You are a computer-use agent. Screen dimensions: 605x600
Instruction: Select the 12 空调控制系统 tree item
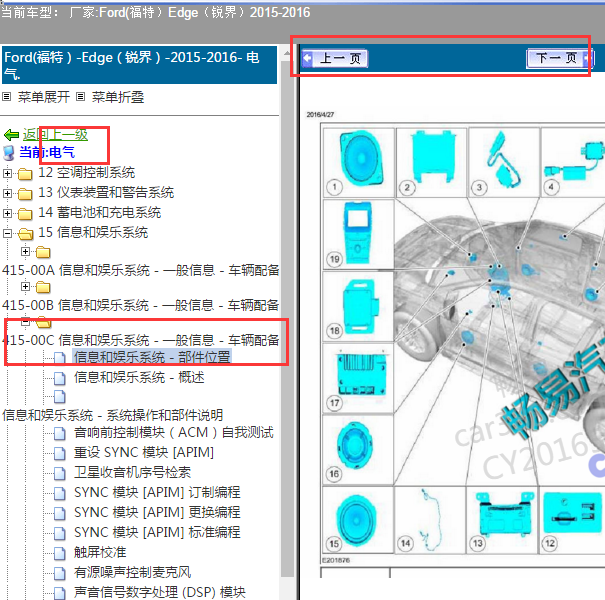tap(86, 172)
